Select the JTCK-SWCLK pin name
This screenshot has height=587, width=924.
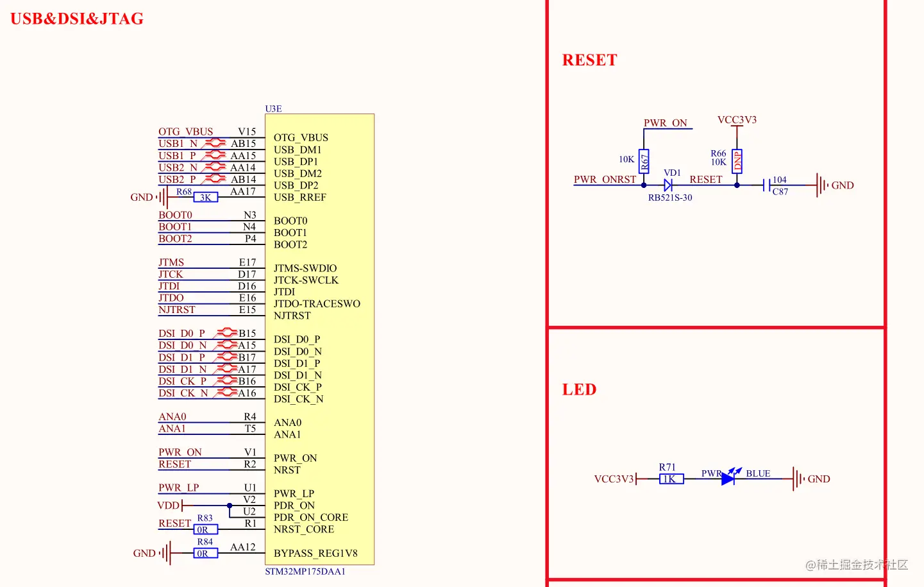[x=306, y=280]
